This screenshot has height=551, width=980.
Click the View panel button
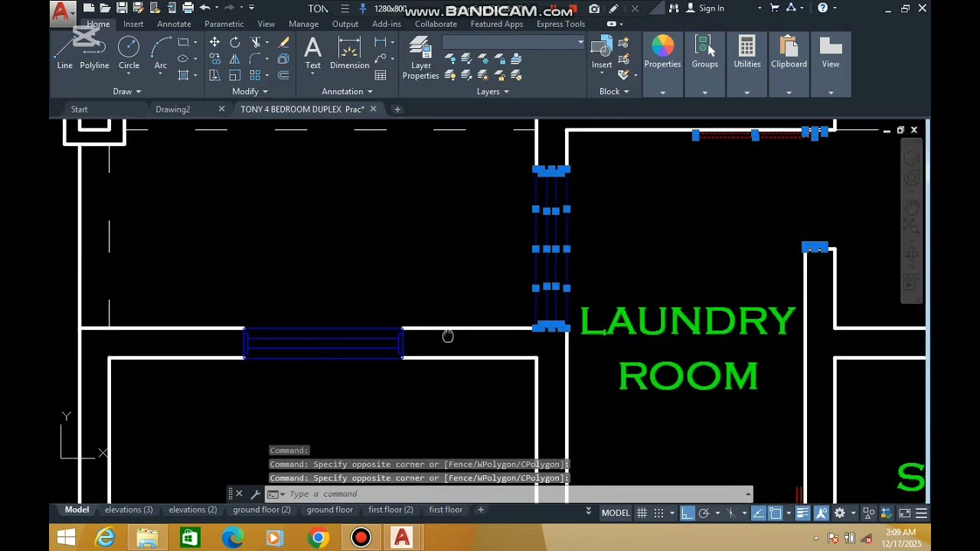pos(831,64)
